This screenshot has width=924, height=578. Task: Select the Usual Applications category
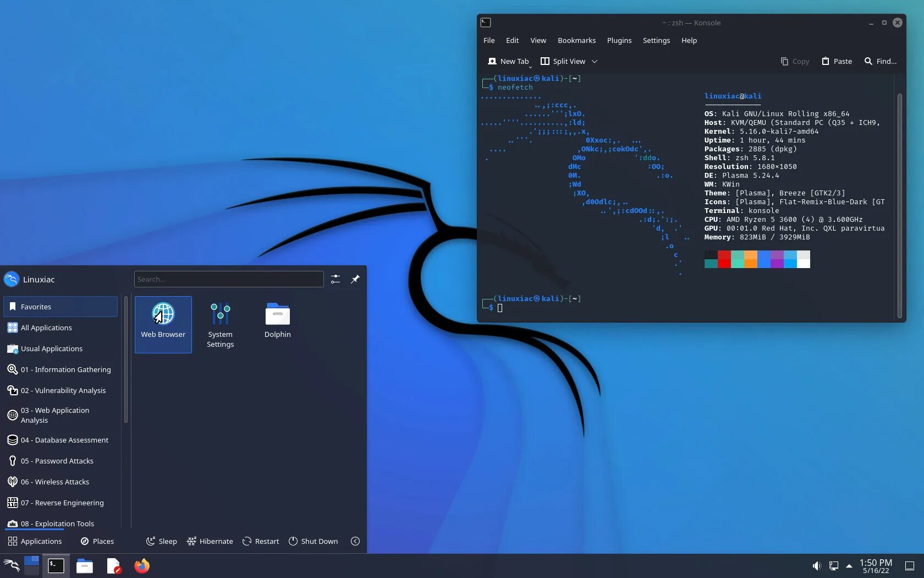(61, 348)
